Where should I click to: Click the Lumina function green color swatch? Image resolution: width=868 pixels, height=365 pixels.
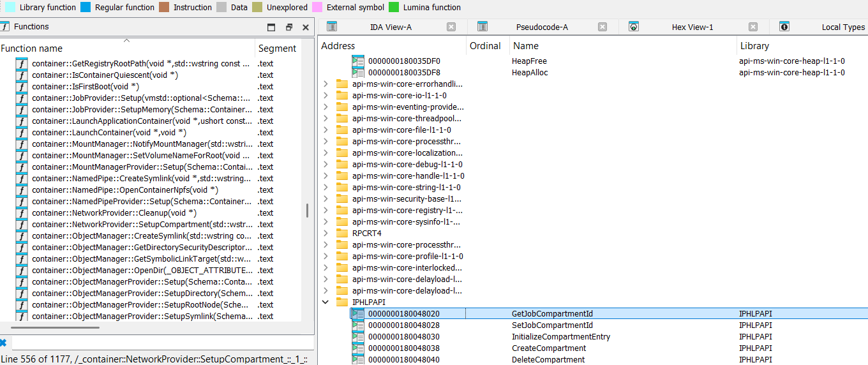pos(393,8)
